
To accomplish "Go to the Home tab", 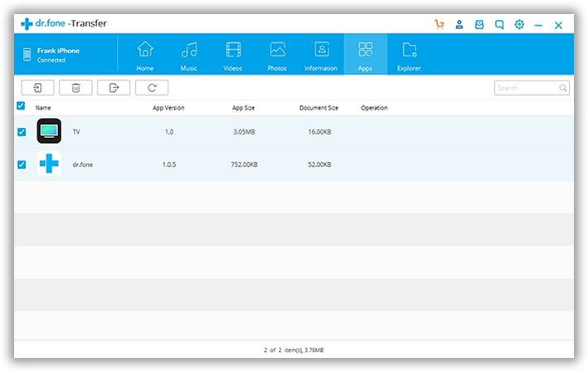I will (x=145, y=56).
